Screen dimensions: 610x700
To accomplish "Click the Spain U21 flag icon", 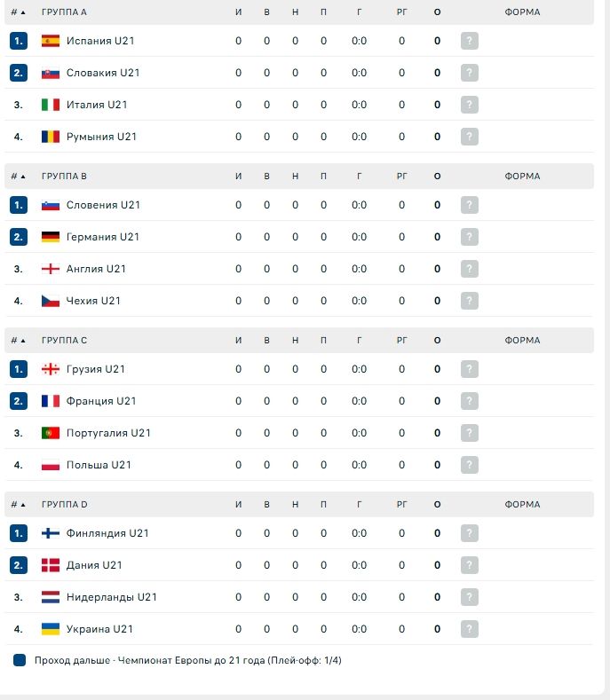I will [50, 41].
